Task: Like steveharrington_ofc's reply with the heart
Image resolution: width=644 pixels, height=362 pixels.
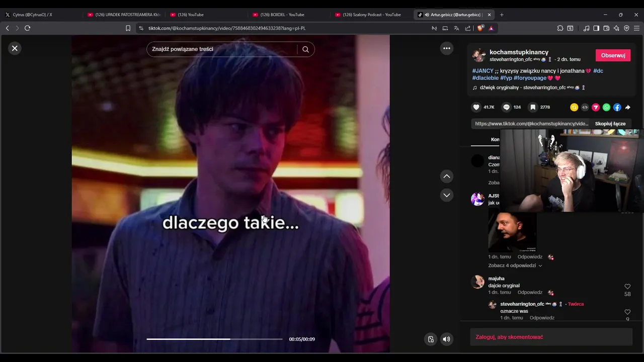Action: click(627, 312)
